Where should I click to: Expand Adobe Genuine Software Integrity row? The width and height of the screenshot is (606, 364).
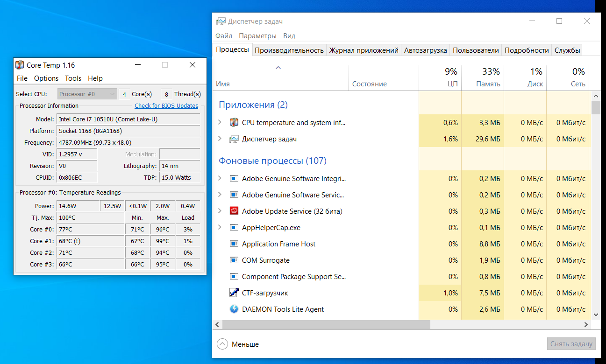pos(220,179)
